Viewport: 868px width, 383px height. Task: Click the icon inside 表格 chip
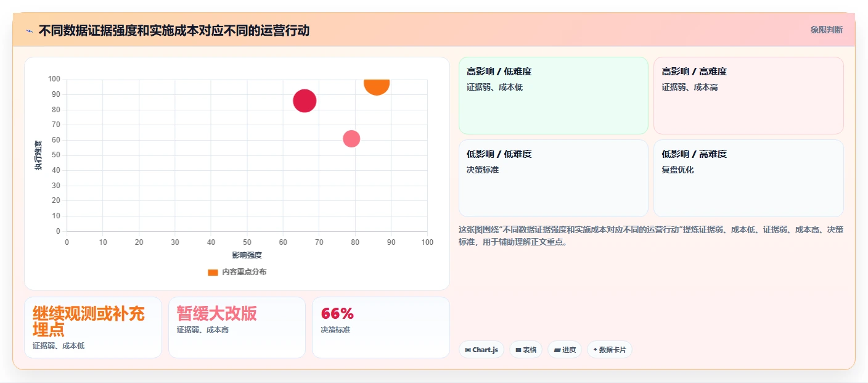(518, 350)
